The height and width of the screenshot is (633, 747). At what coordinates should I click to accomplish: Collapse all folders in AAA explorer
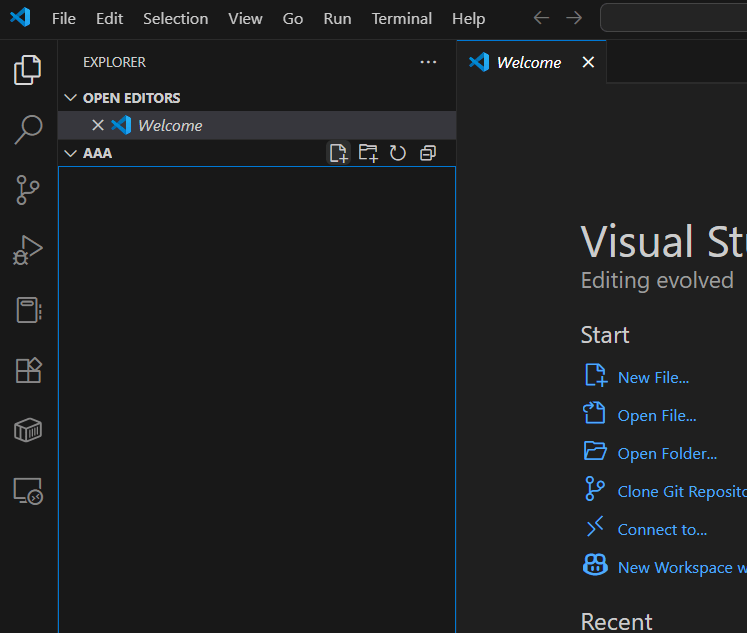click(428, 153)
